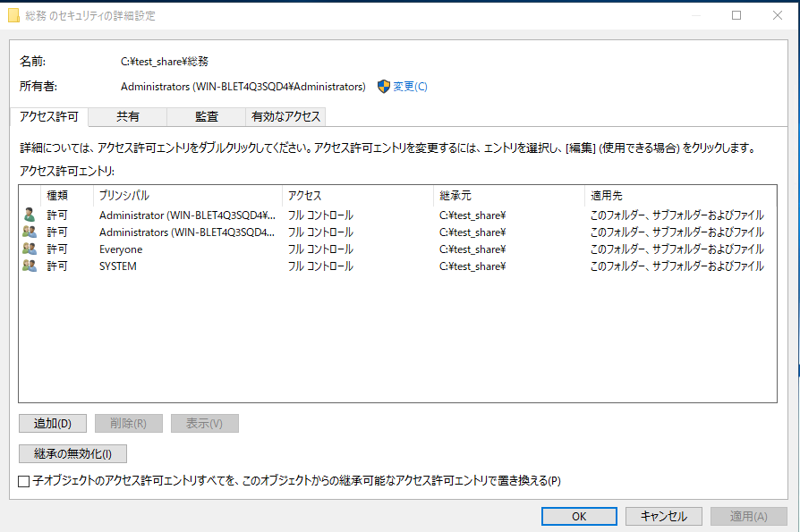Click the 種類 column header
Screen dimensions: 800x532
click(x=67, y=196)
